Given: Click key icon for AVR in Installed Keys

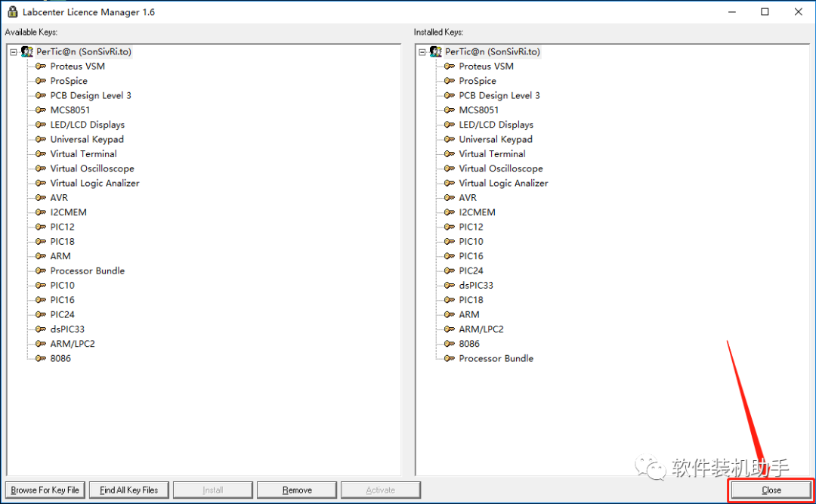Looking at the screenshot, I should (x=449, y=197).
